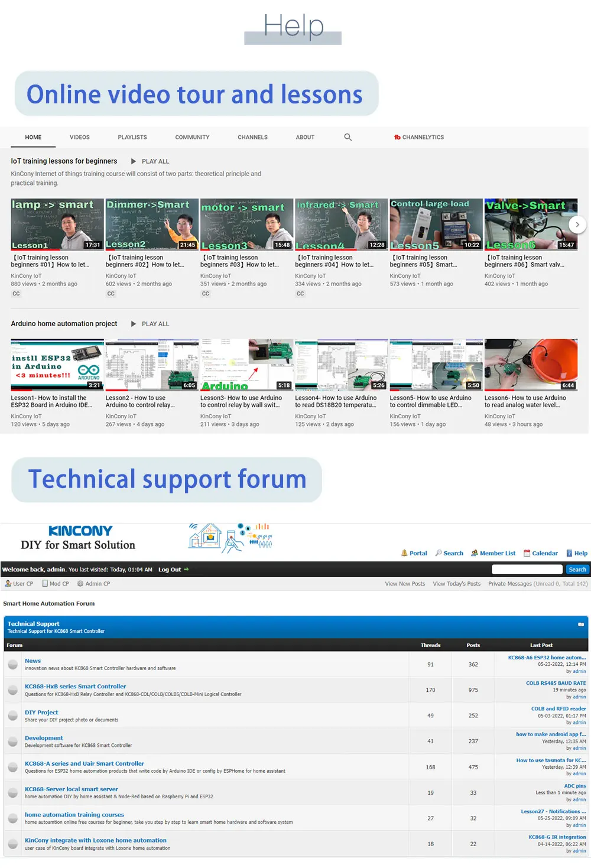Click the Log Out link

coord(170,570)
